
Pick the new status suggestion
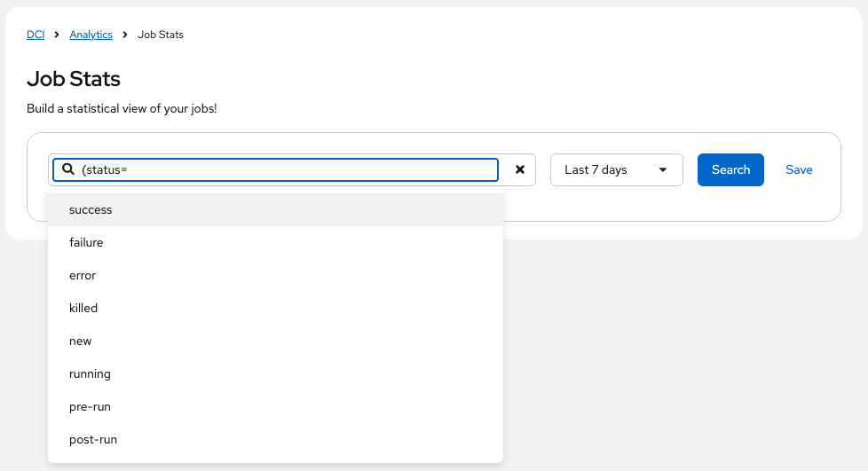coord(276,341)
